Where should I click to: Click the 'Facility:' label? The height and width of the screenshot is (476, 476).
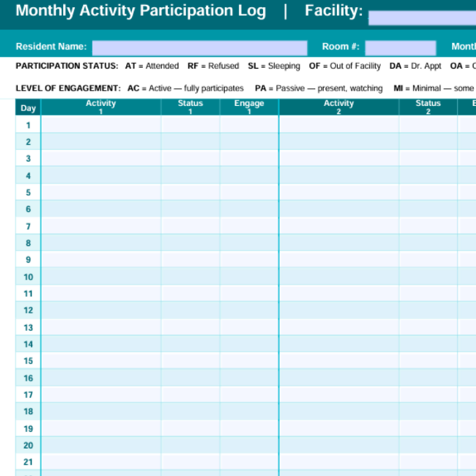point(334,11)
